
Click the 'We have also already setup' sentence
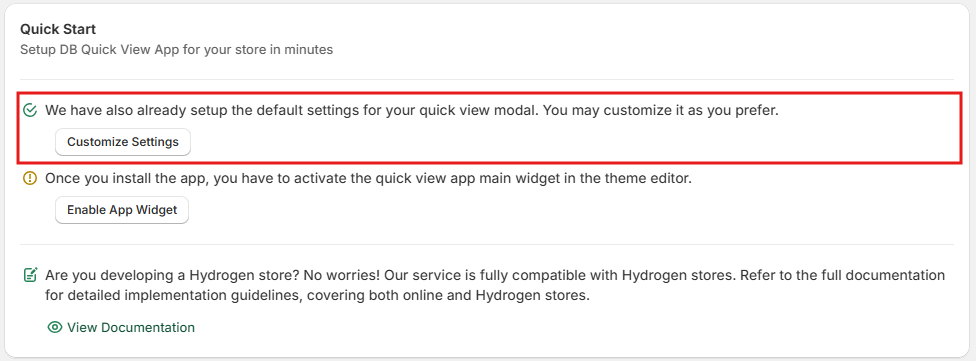pos(411,111)
